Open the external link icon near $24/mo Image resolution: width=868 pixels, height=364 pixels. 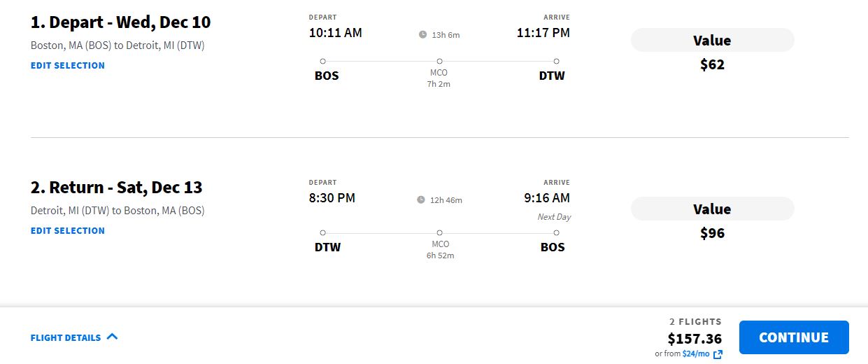718,354
